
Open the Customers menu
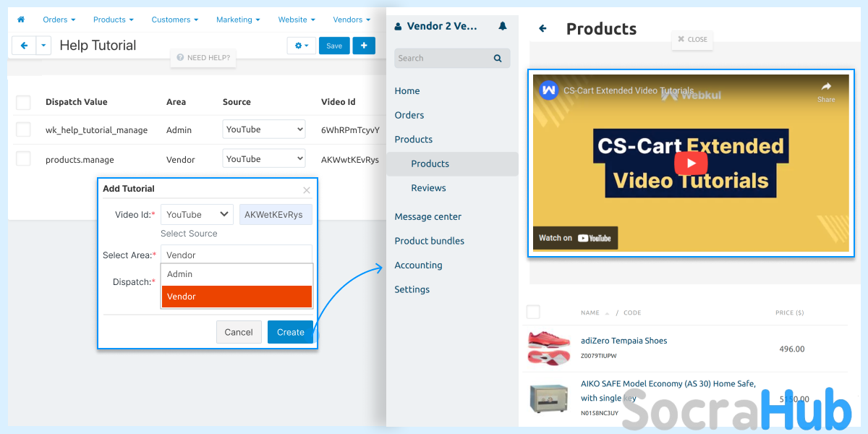(175, 20)
